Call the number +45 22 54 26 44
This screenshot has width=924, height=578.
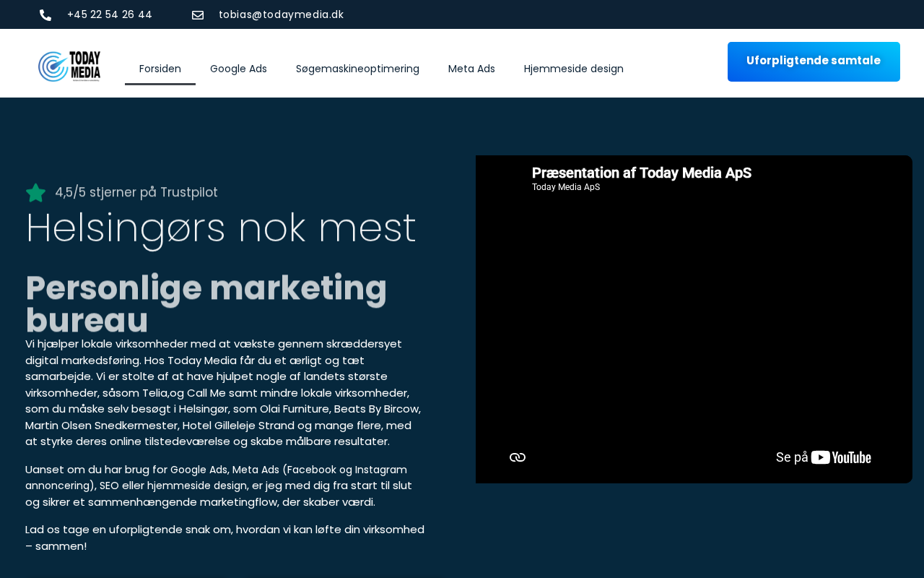[110, 14]
